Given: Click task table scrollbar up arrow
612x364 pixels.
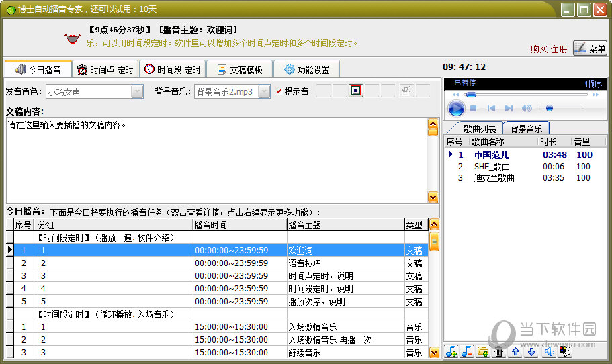Looking at the screenshot, I should tap(434, 224).
